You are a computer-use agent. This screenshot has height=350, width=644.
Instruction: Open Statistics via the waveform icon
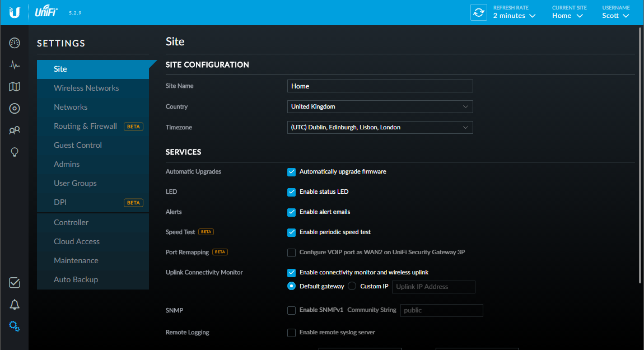click(14, 64)
